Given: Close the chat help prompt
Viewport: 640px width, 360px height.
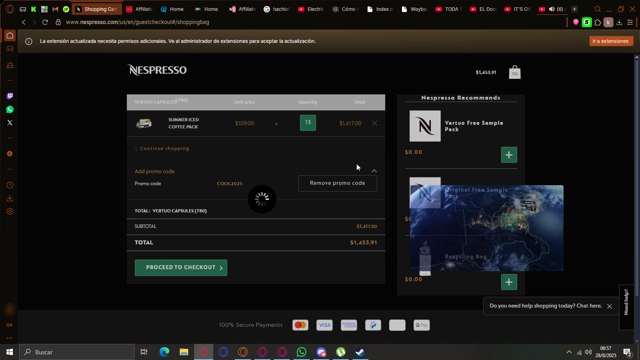Looking at the screenshot, I should coord(609,306).
